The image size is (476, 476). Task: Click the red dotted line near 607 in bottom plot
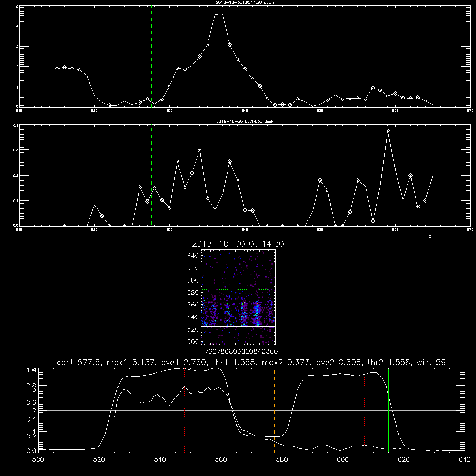pyautogui.click(x=365, y=410)
